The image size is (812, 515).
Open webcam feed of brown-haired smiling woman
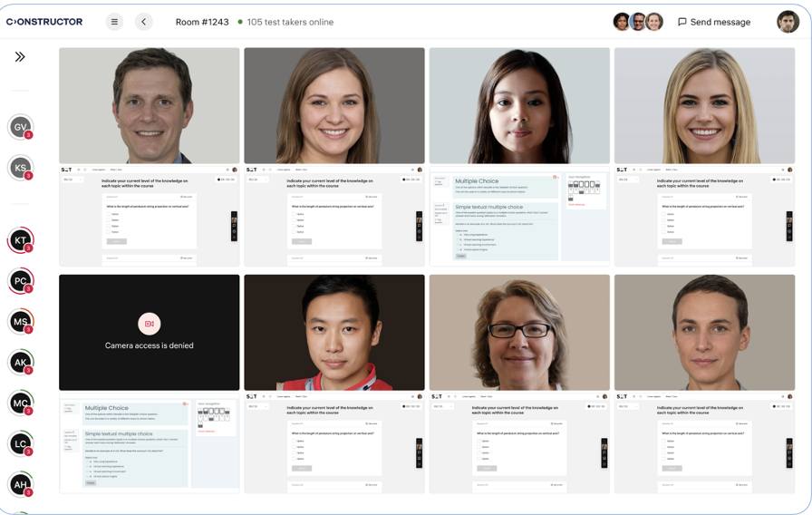coord(334,106)
